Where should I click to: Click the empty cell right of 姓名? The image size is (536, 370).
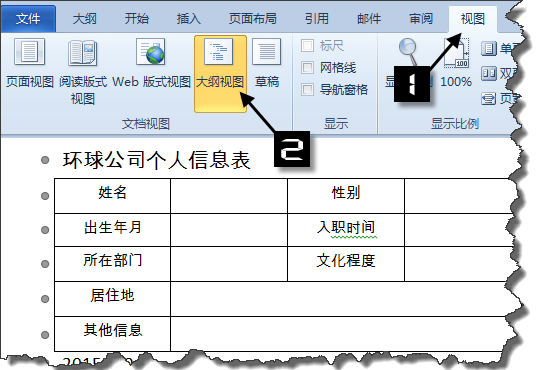[229, 196]
